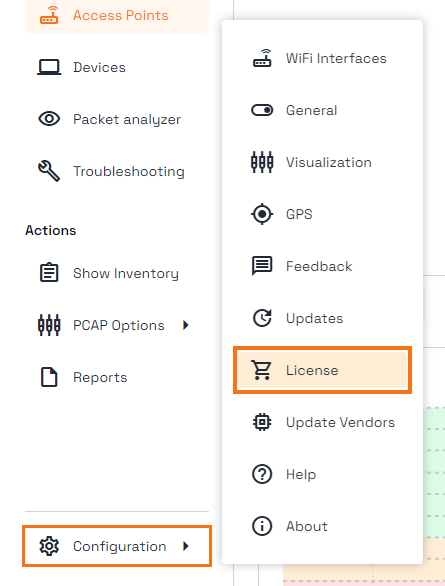Expand the PCAP Options submenu arrow
This screenshot has width=445, height=586.
point(186,325)
